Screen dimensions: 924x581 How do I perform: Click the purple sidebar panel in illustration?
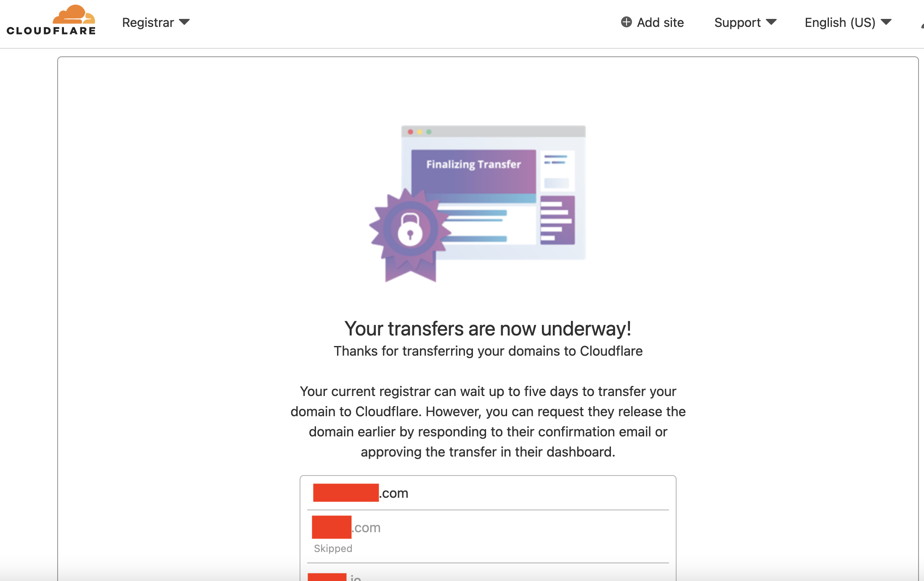[558, 220]
